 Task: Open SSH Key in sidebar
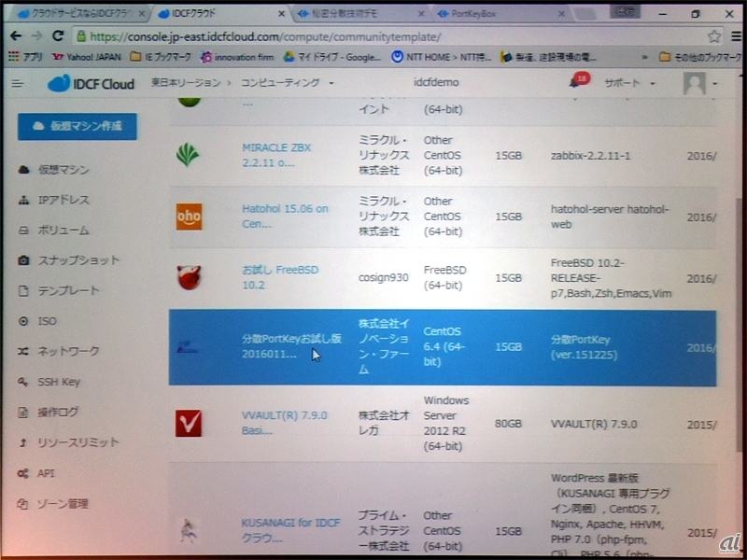59,382
